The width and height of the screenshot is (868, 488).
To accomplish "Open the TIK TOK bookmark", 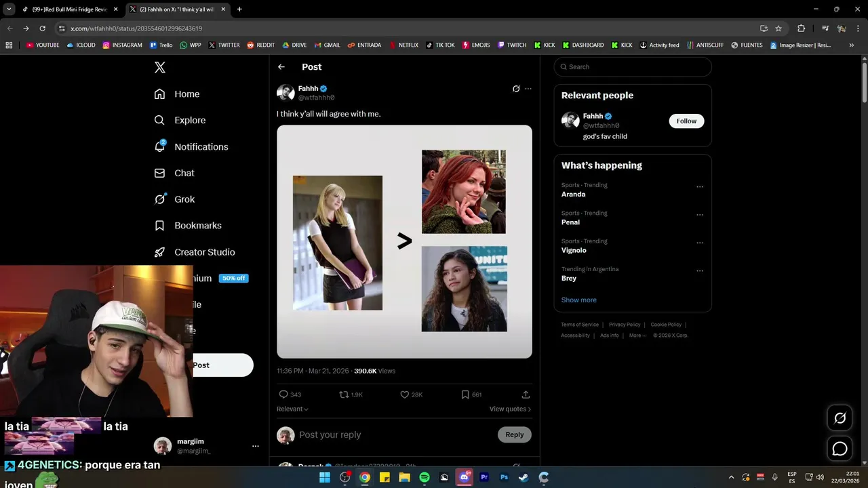I will point(440,45).
